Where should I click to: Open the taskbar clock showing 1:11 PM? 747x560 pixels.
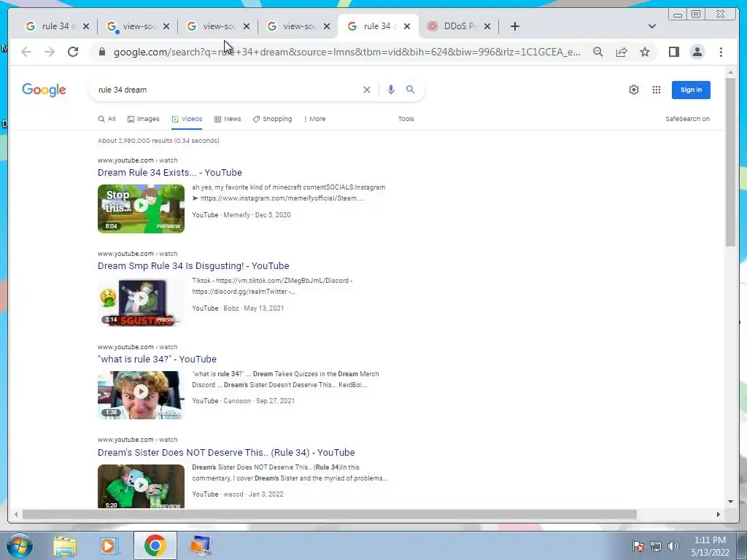(x=710, y=546)
